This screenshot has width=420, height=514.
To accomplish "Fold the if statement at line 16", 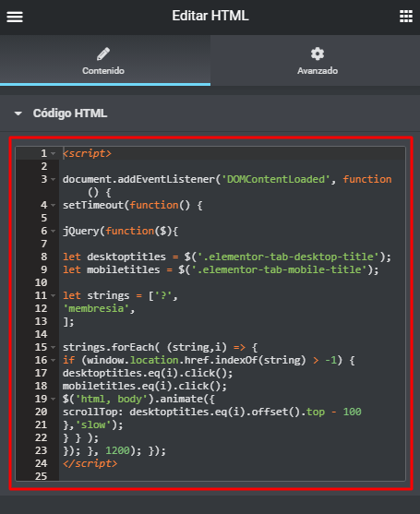I will tap(54, 360).
